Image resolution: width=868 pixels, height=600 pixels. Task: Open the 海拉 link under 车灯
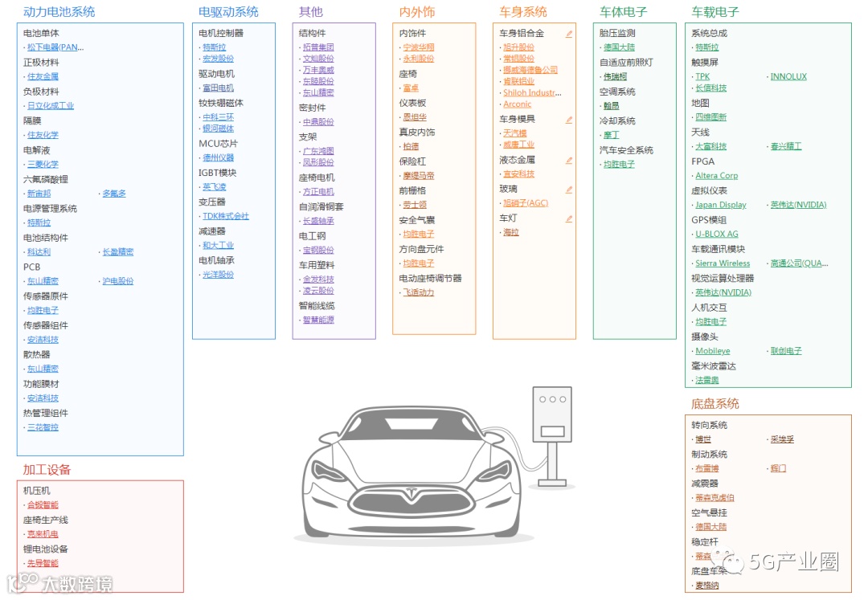tap(511, 232)
